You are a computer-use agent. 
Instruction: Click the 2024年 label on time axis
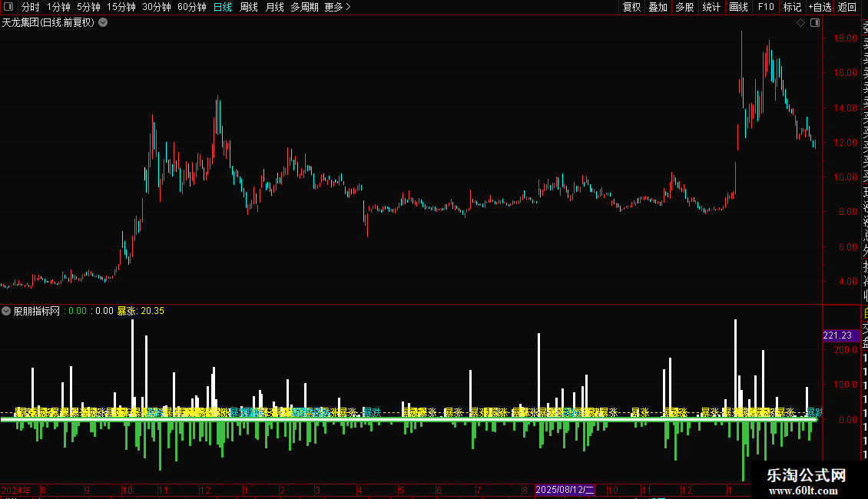(16, 490)
